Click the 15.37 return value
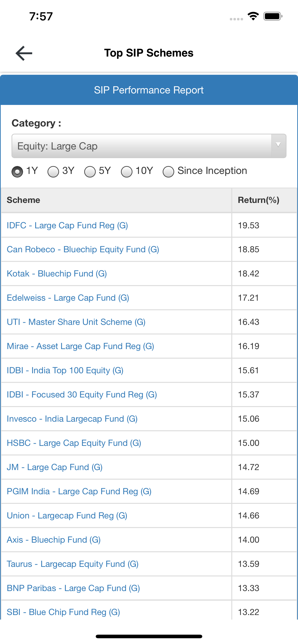The width and height of the screenshot is (298, 644). point(248,395)
